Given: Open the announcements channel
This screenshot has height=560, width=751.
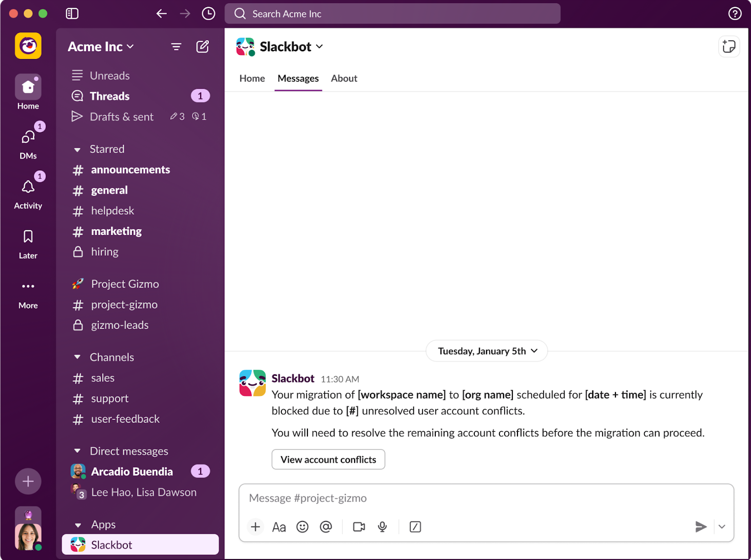Looking at the screenshot, I should point(140,169).
